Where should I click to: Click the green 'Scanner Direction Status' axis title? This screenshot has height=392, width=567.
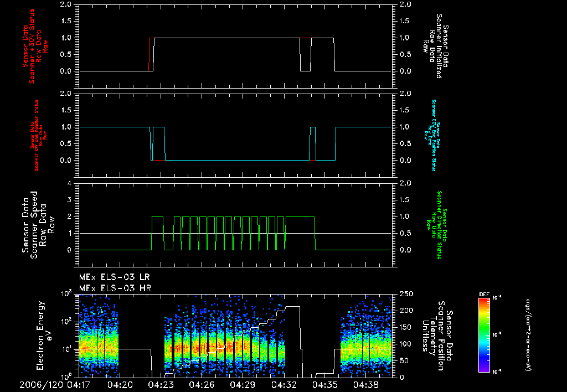coord(436,225)
